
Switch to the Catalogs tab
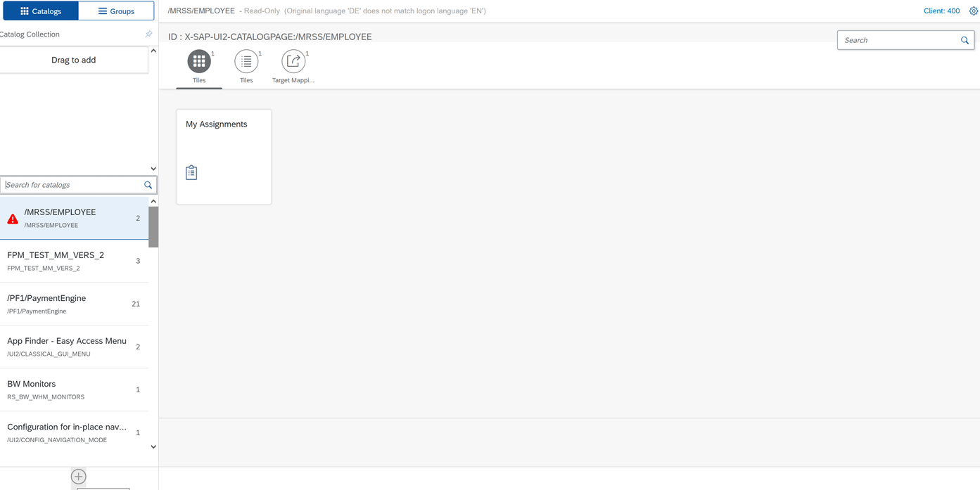point(41,11)
